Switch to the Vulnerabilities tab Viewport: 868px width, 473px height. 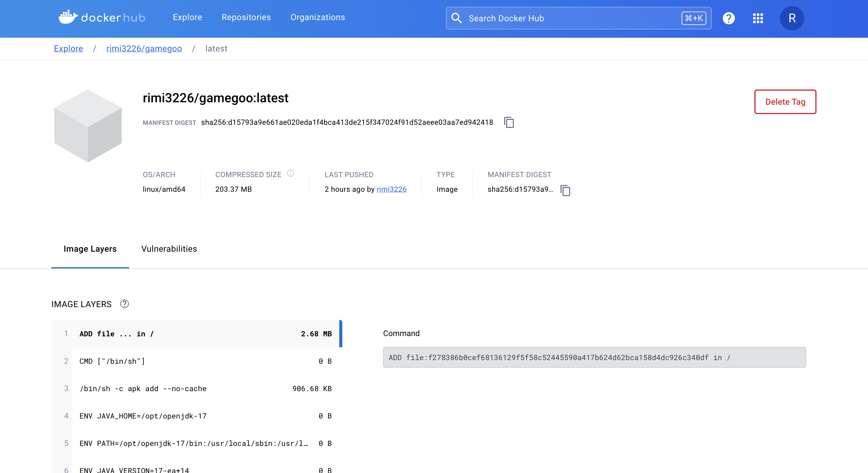tap(169, 249)
